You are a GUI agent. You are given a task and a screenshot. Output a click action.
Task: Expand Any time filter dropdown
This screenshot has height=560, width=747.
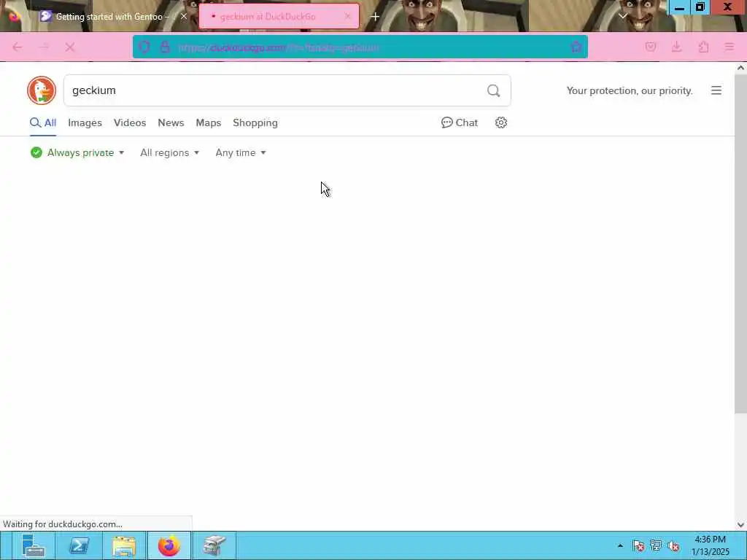click(x=241, y=152)
